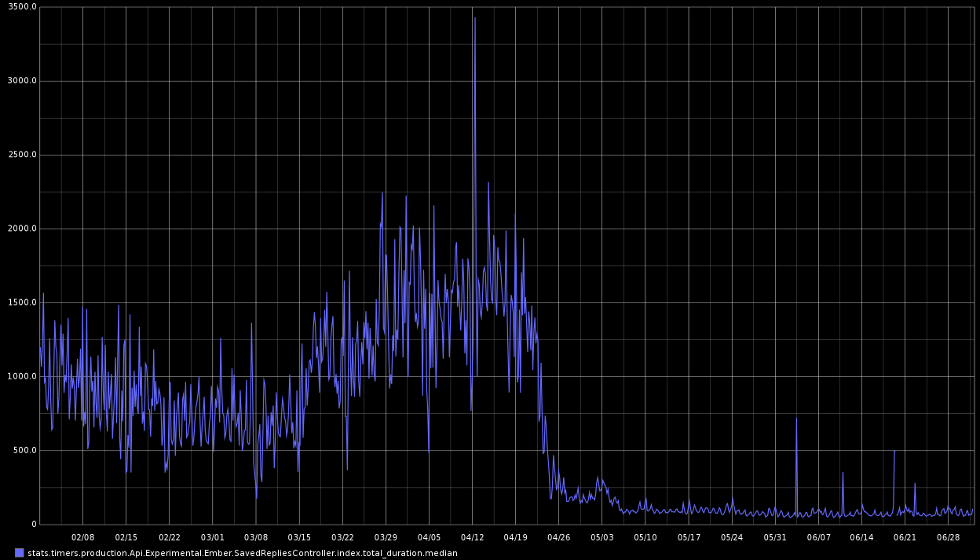Click the 500.0 y-axis label
The height and width of the screenshot is (560, 980).
coord(24,451)
